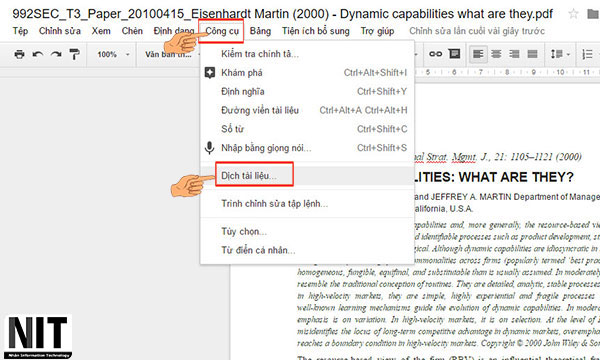Viewport: 600px width, 360px height.
Task: Open the Công cụ menu
Action: point(222,31)
